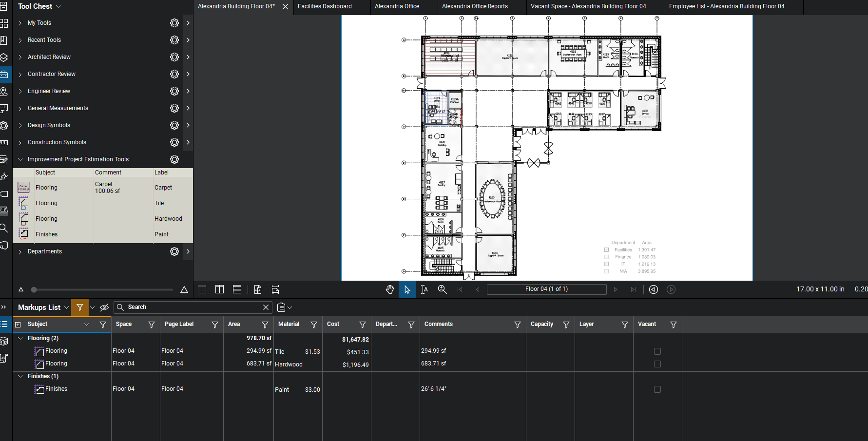
Task: Switch to the Facilities Dashboard tab
Action: coord(325,6)
